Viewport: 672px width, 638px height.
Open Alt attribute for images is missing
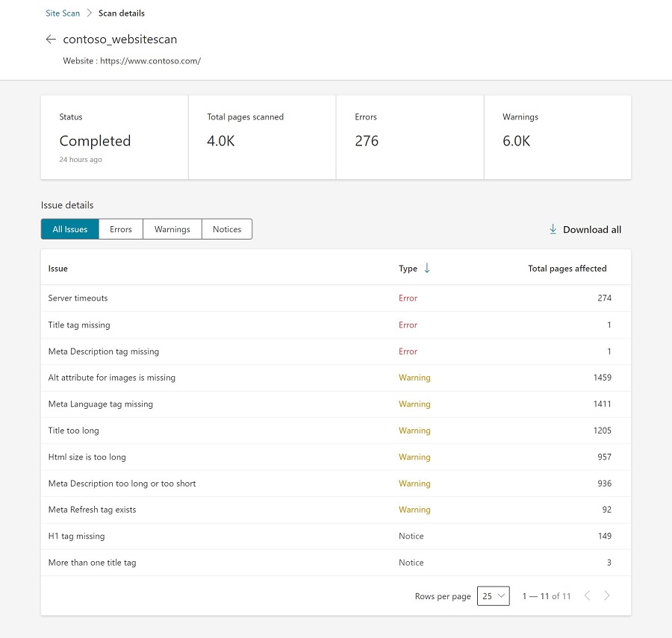pos(112,378)
